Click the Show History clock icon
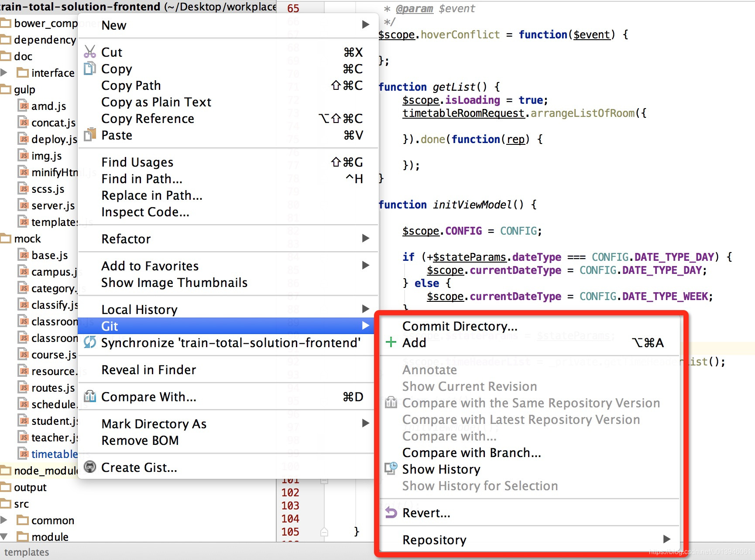Image resolution: width=755 pixels, height=560 pixels. pyautogui.click(x=391, y=469)
